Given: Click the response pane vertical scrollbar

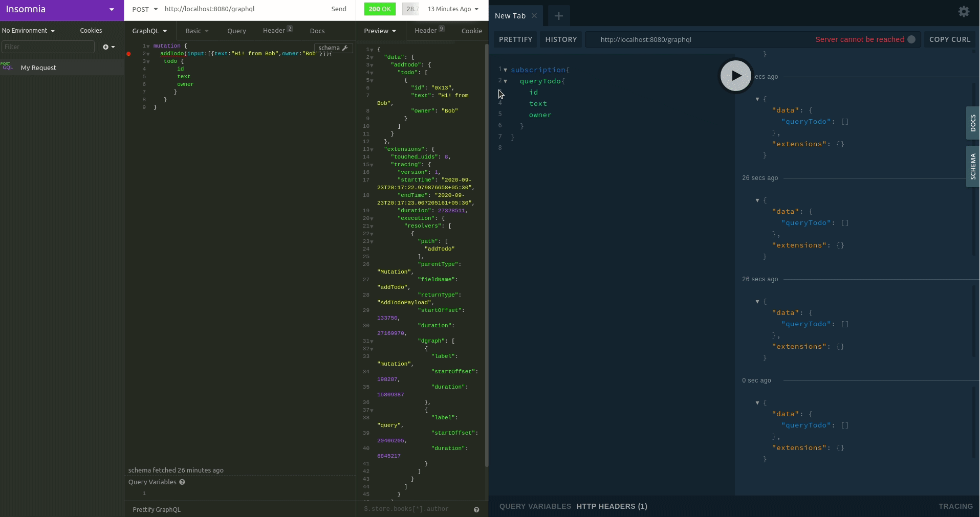Looking at the screenshot, I should point(486,255).
